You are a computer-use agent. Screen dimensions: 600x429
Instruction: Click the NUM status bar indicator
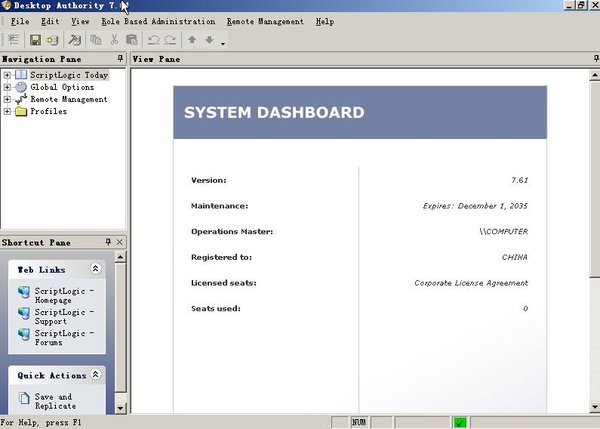pos(359,422)
